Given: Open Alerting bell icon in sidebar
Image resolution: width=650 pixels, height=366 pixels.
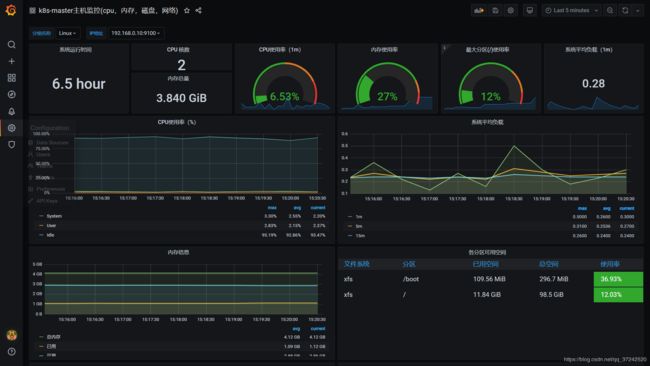Looking at the screenshot, I should 12,111.
